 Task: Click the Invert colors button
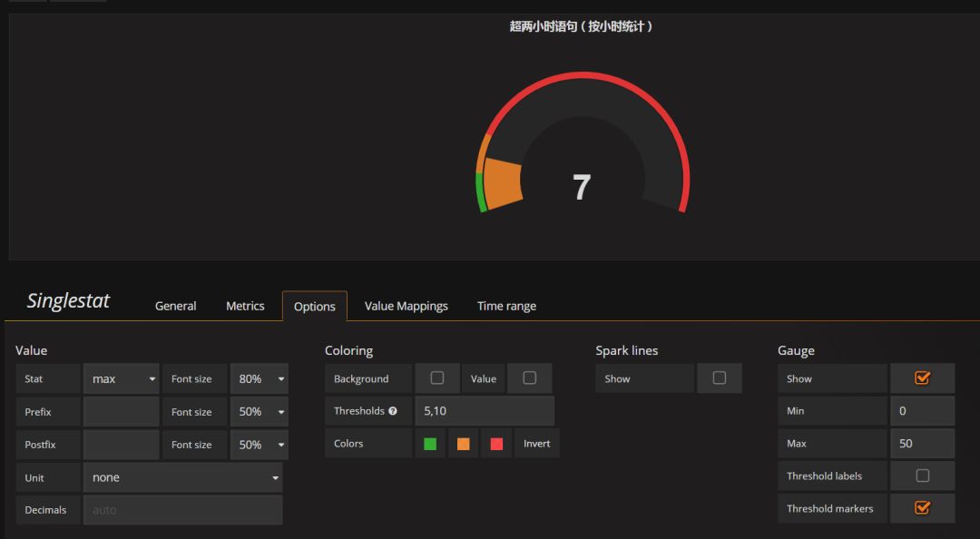(x=537, y=444)
